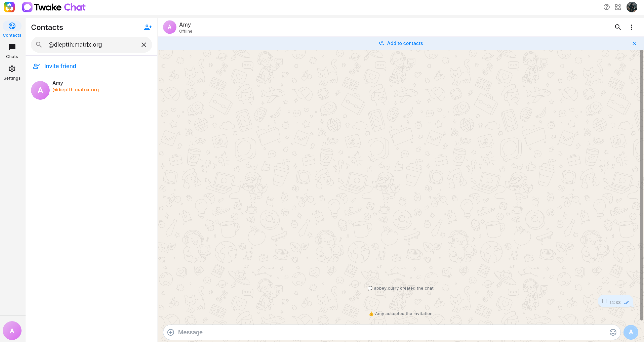Viewport: 644px width, 342px height.
Task: Clear the contacts search text
Action: tap(144, 45)
